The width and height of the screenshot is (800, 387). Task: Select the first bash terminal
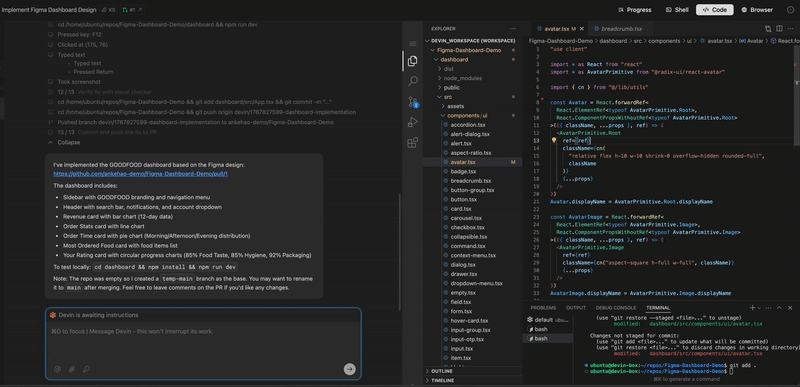coord(548,329)
